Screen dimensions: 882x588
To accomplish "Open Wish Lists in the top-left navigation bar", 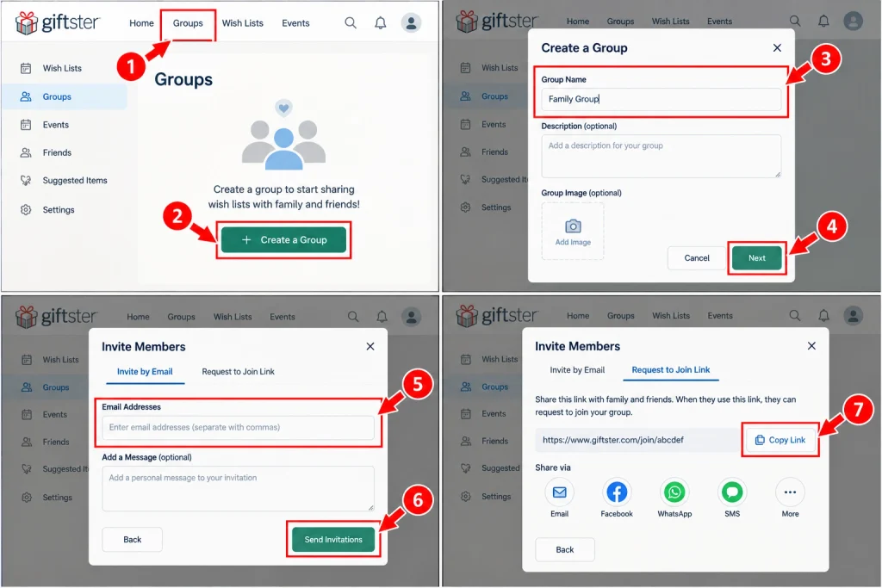I will [x=242, y=23].
